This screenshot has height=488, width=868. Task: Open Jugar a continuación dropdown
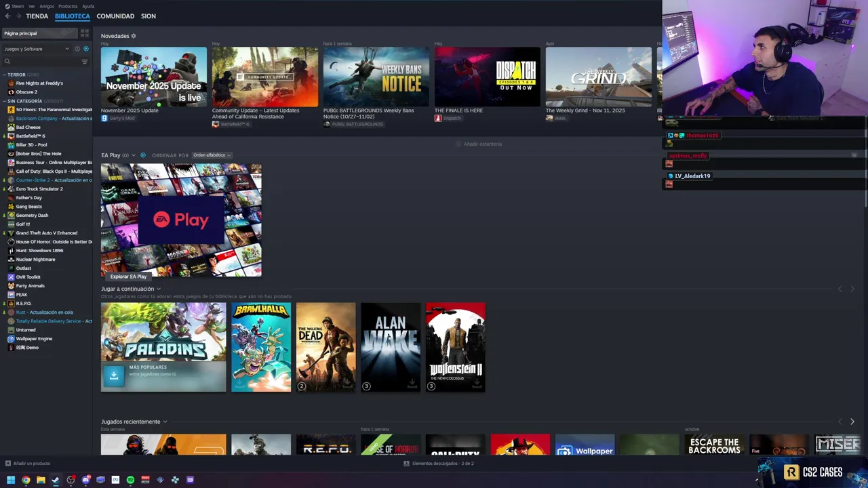pyautogui.click(x=159, y=289)
